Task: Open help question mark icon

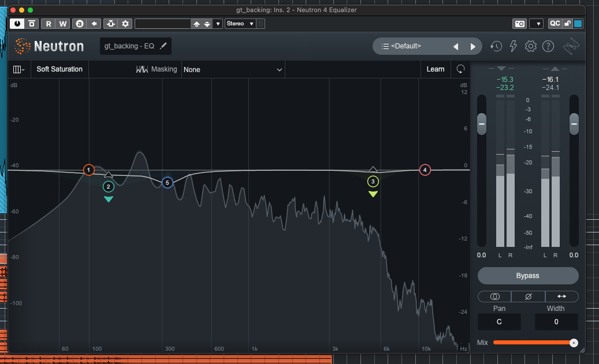Action: tap(548, 47)
